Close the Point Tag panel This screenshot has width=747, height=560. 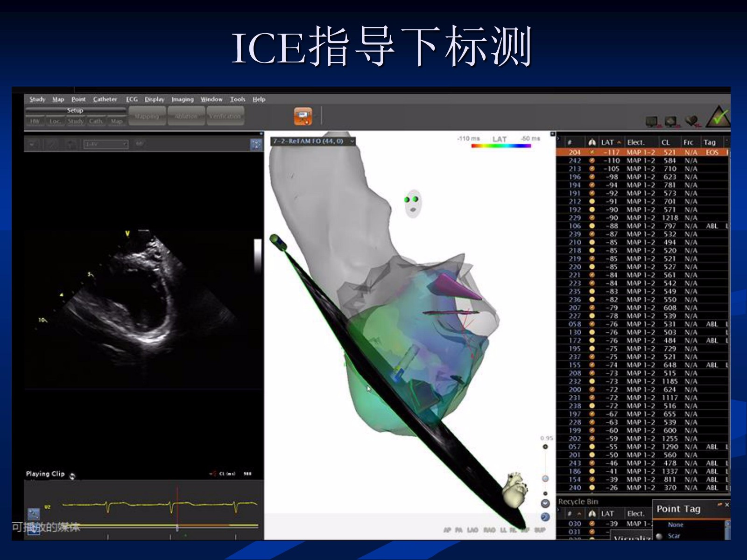click(x=727, y=505)
